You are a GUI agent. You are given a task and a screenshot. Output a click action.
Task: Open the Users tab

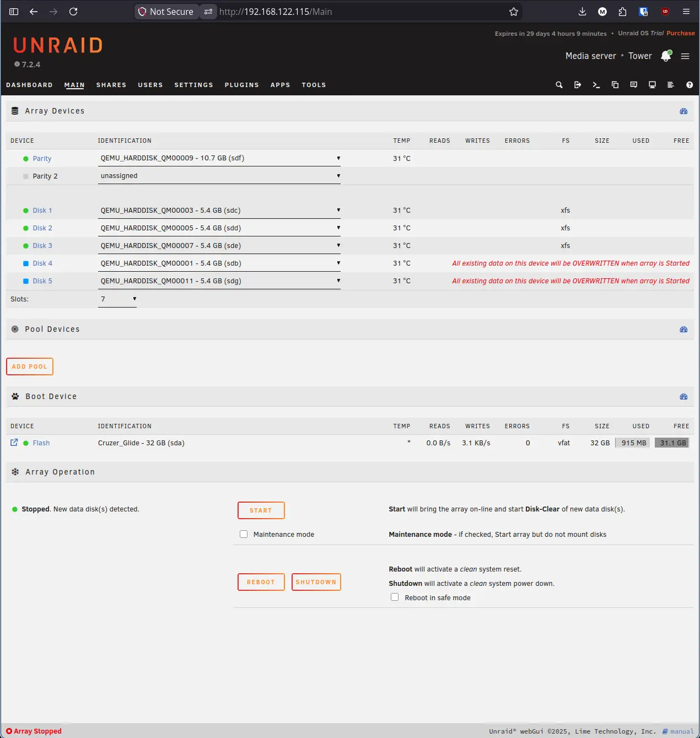[x=150, y=85]
